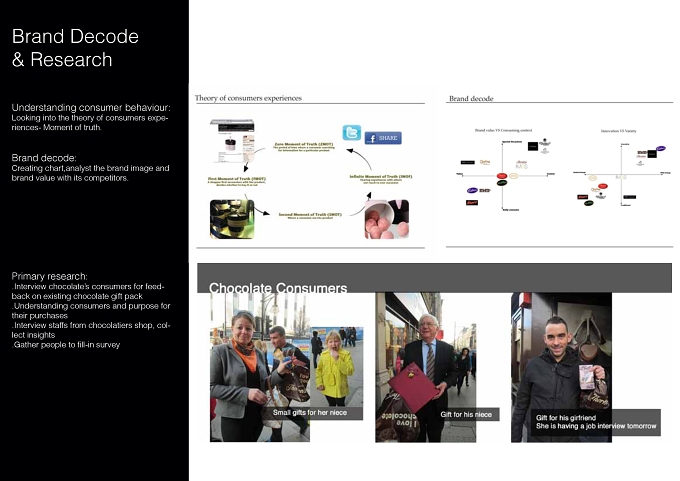Image resolution: width=680 pixels, height=481 pixels.
Task: Click the Infinite Moment of Truth label
Action: [x=381, y=179]
